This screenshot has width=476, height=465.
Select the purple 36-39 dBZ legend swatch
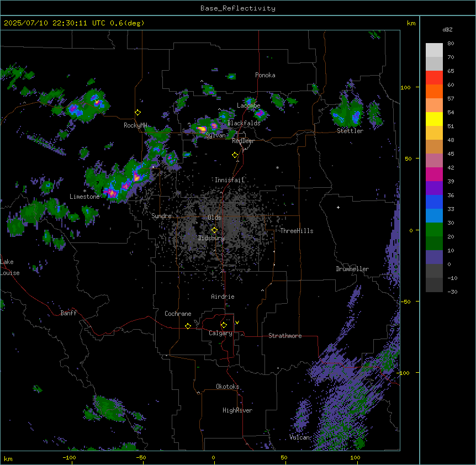[x=434, y=188]
